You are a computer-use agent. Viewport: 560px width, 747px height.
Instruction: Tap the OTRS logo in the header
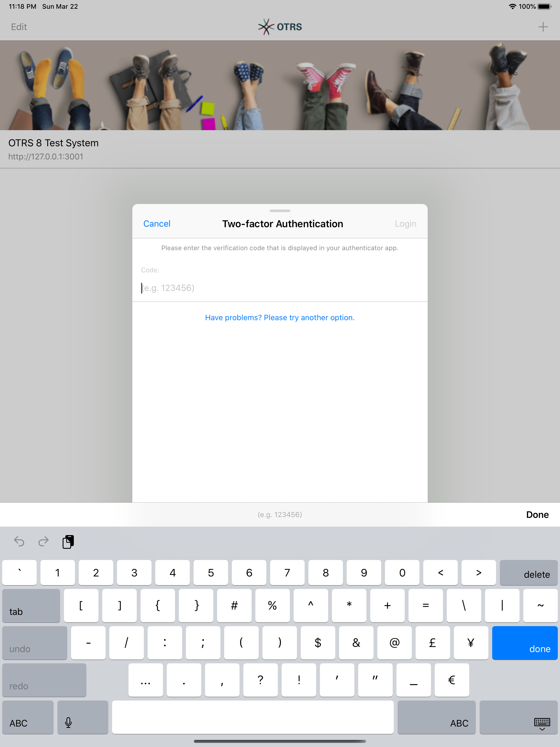(280, 27)
